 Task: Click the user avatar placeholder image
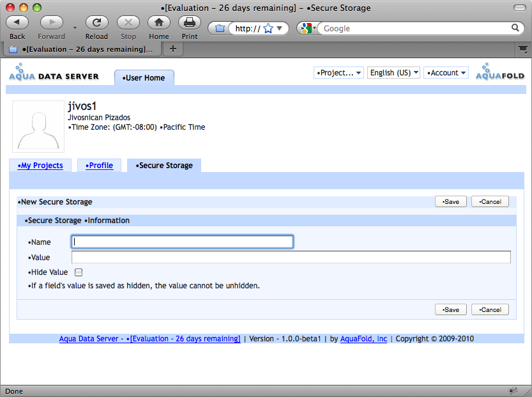[38, 127]
